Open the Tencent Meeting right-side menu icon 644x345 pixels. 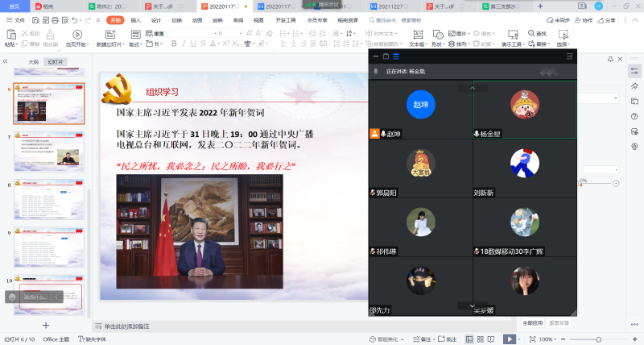pyautogui.click(x=570, y=56)
